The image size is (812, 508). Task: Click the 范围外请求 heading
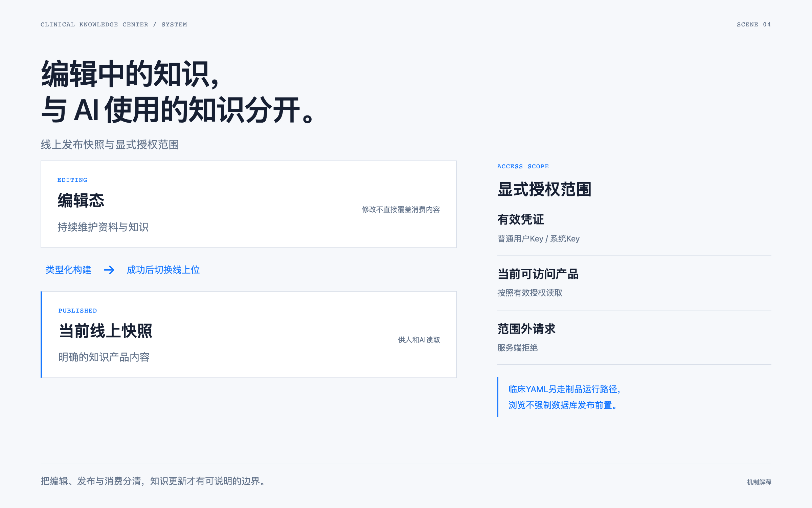pyautogui.click(x=526, y=329)
